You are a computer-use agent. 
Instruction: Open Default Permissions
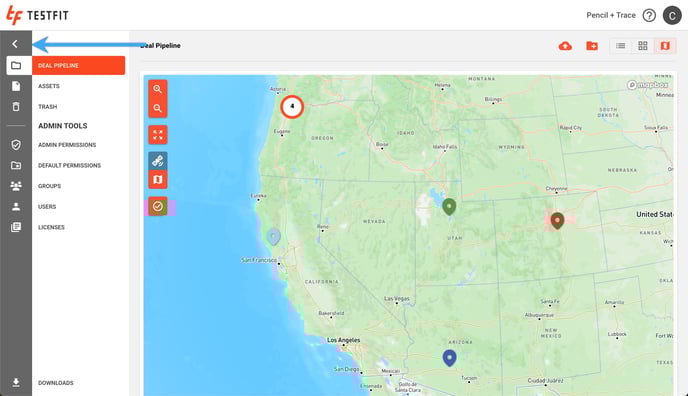pyautogui.click(x=69, y=165)
